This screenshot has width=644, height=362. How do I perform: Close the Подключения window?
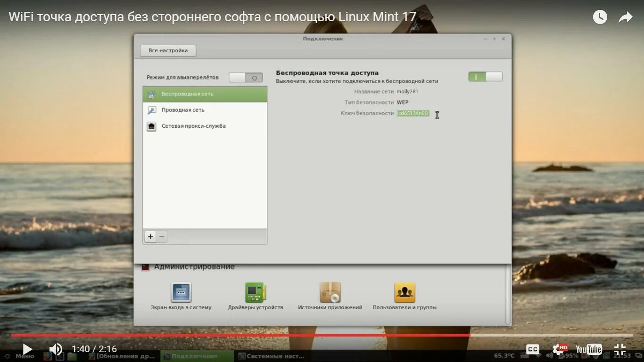(x=504, y=39)
